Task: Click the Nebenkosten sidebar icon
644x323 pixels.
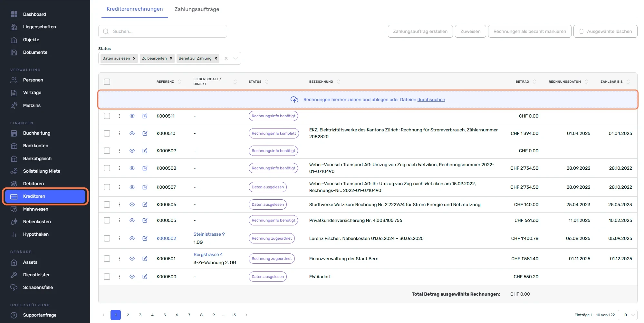Action: click(14, 222)
